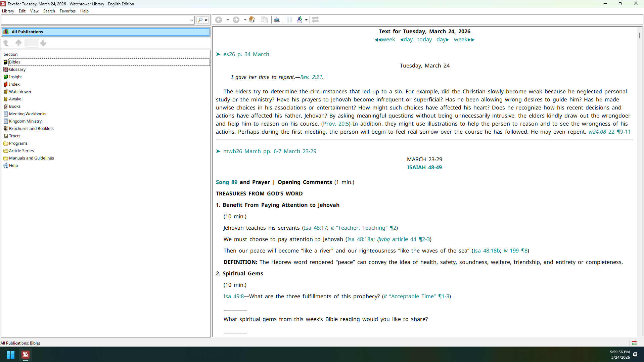Click the Print icon

click(277, 20)
